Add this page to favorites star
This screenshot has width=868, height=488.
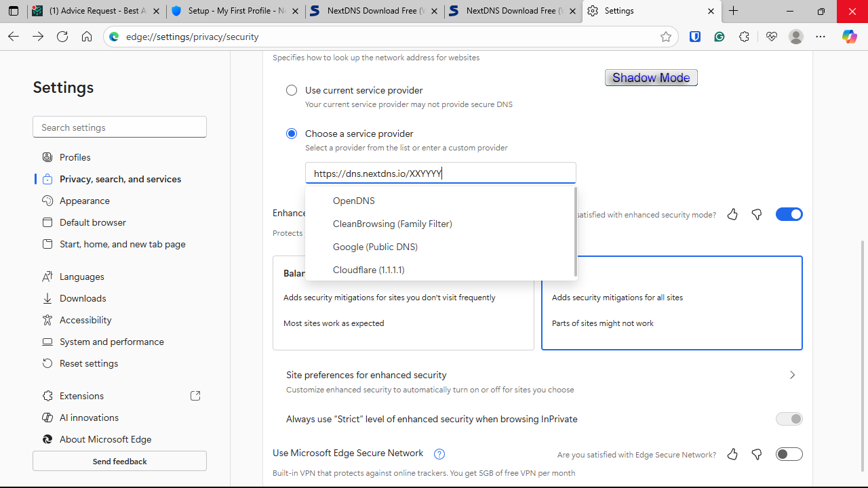click(666, 37)
